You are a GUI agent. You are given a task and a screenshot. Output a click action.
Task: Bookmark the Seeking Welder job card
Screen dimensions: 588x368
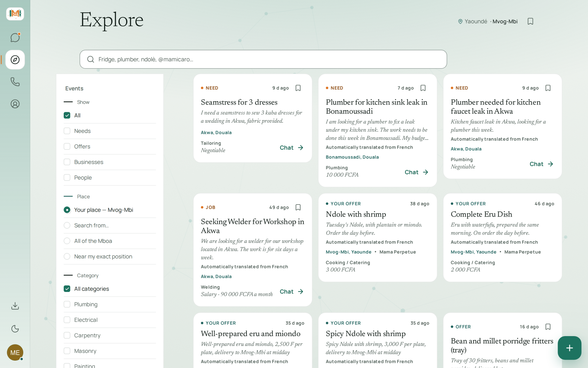[x=298, y=207]
